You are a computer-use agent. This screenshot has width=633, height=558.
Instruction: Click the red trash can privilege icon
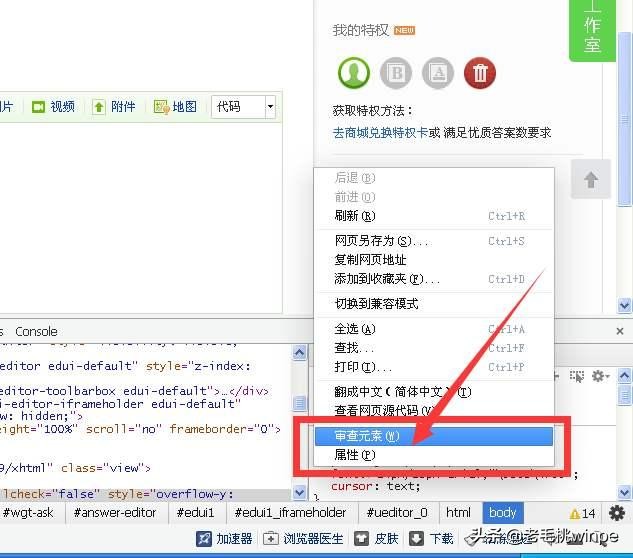480,73
